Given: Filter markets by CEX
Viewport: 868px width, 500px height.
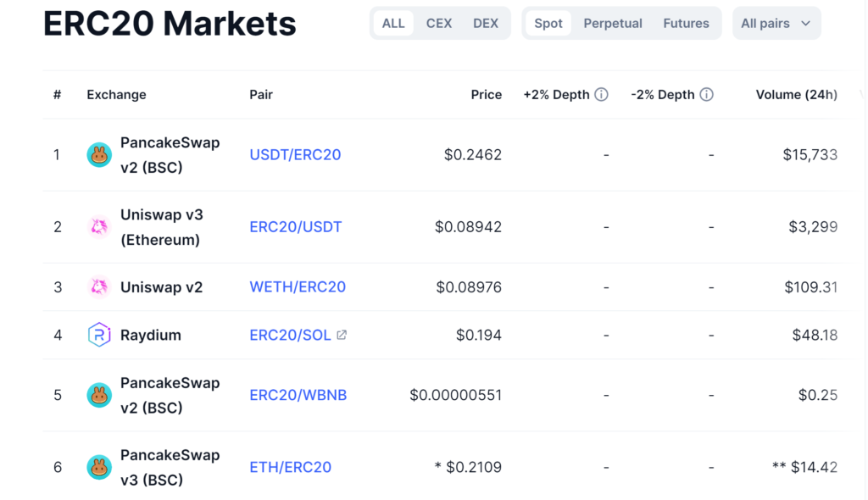Looking at the screenshot, I should 439,24.
